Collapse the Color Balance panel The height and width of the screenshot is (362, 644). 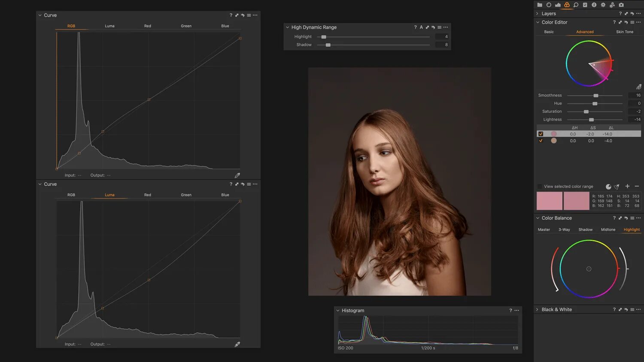538,218
